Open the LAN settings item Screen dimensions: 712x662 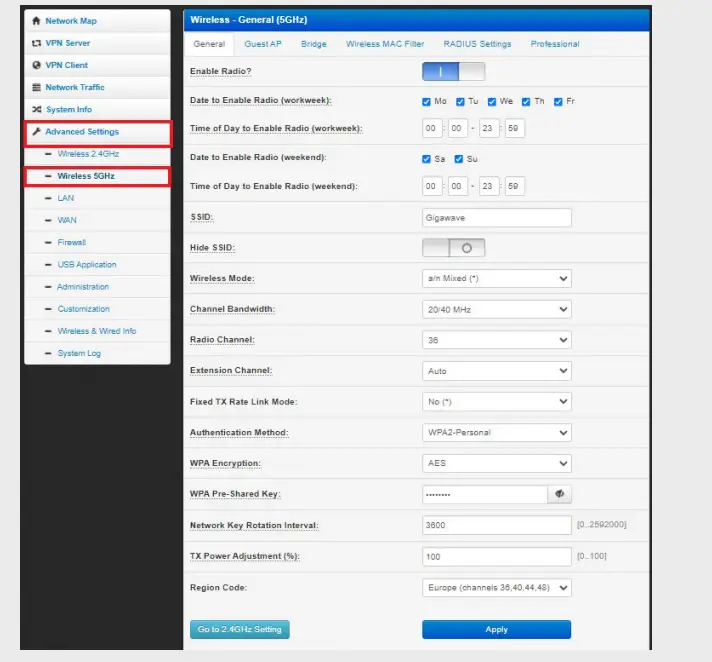click(65, 198)
